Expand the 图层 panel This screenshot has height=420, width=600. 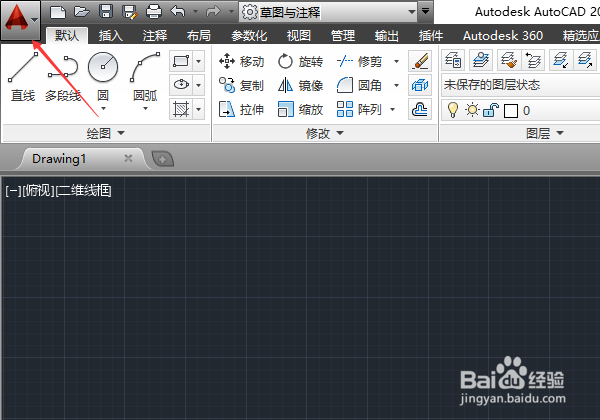[x=545, y=133]
